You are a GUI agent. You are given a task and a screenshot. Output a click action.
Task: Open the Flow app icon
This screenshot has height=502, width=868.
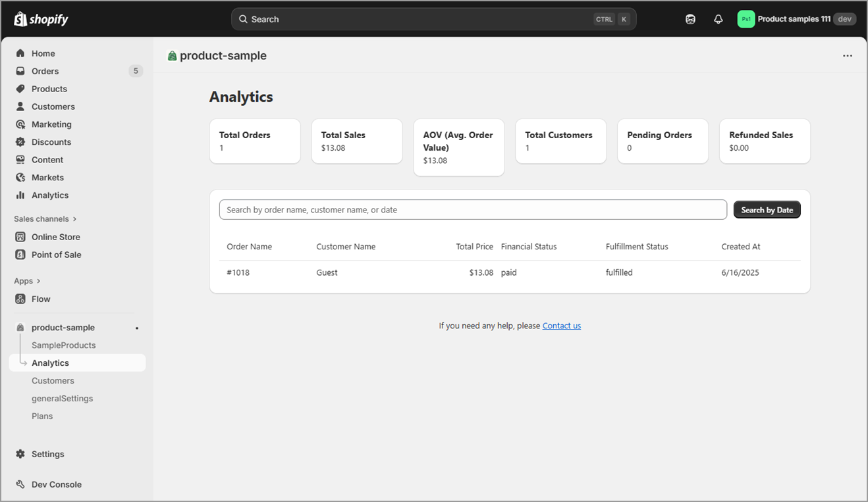point(20,299)
